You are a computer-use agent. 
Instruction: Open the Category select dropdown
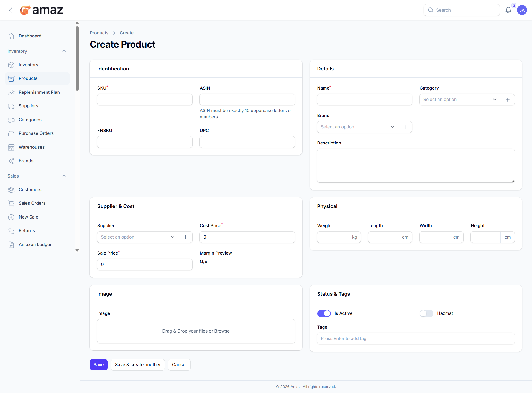coord(460,100)
